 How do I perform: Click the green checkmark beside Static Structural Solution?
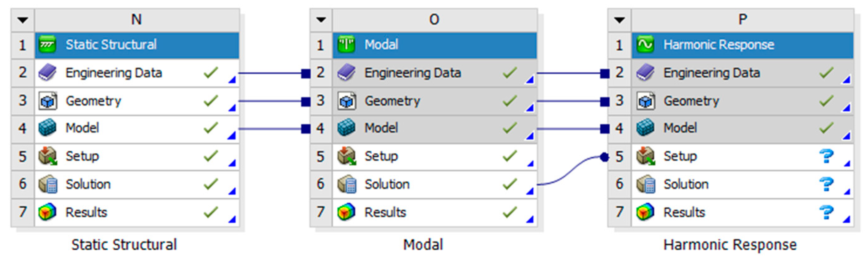coord(211,184)
